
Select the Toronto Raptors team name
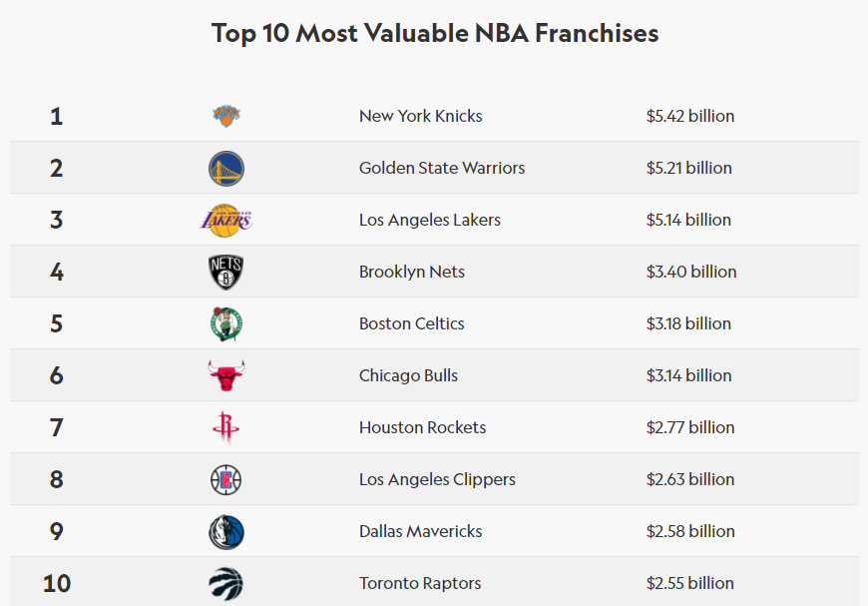[420, 583]
